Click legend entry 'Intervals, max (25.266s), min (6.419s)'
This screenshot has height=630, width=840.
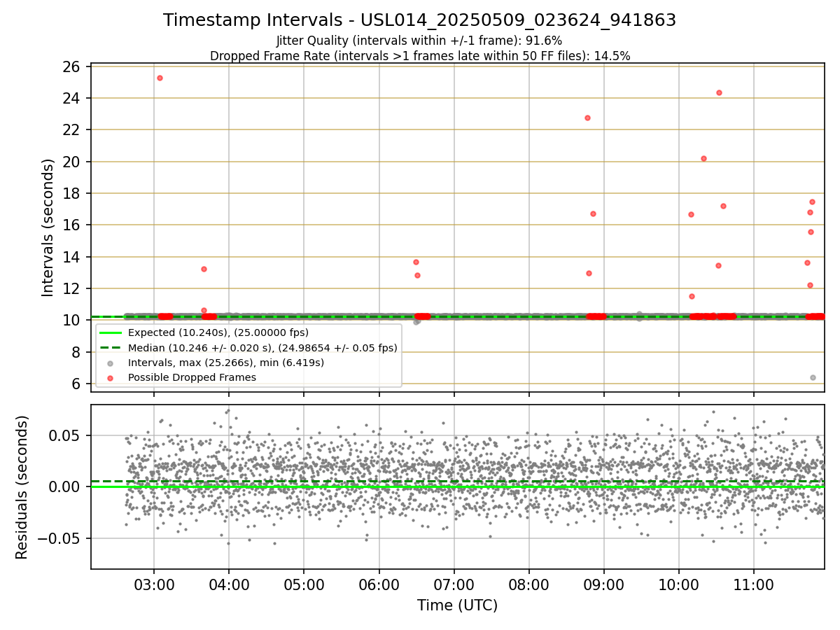point(226,363)
